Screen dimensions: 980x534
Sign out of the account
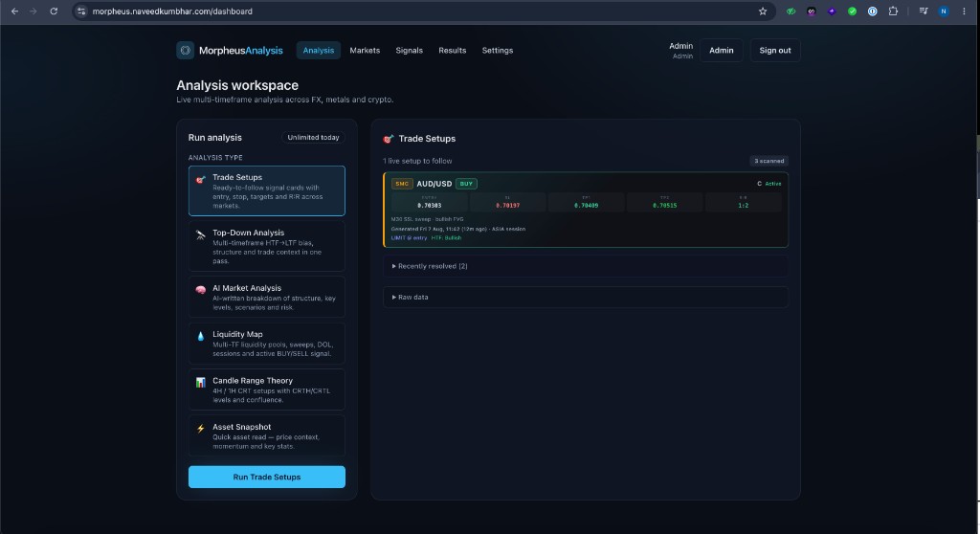click(775, 50)
